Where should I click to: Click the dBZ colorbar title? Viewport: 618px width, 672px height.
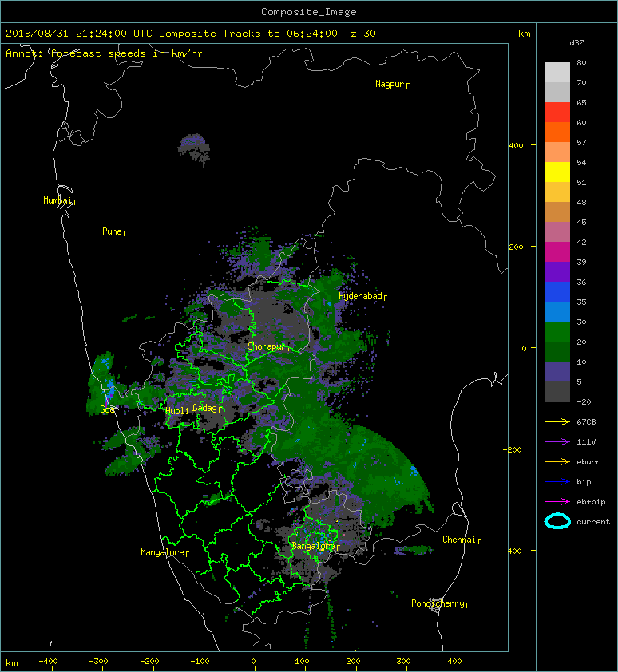coord(576,43)
